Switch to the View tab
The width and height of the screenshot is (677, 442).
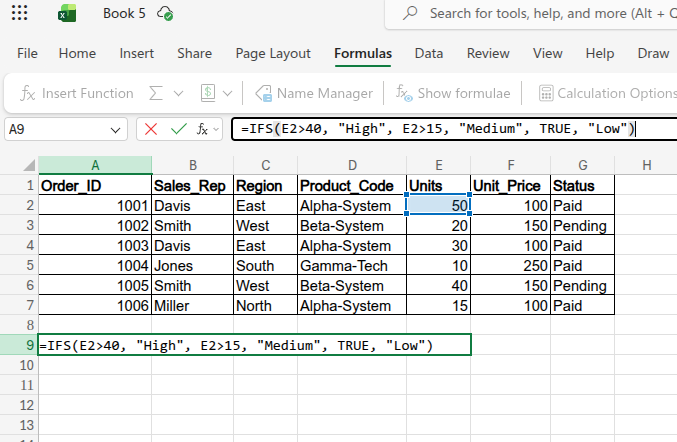click(x=547, y=54)
